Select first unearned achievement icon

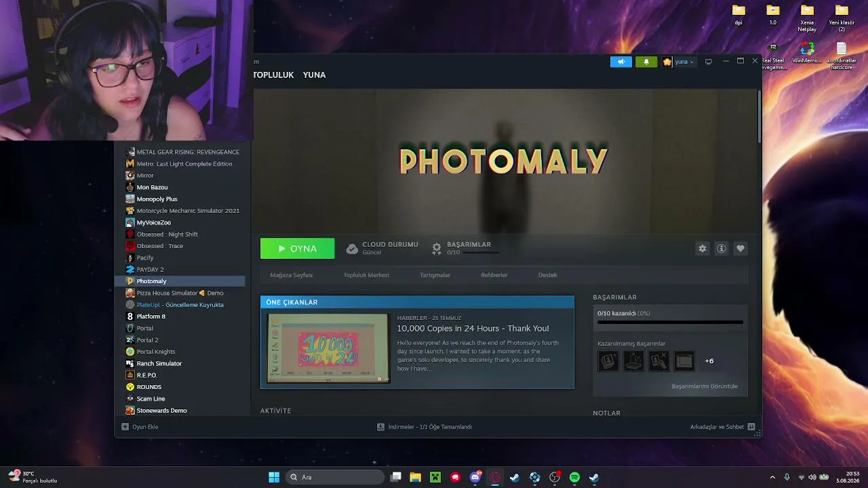tap(608, 361)
